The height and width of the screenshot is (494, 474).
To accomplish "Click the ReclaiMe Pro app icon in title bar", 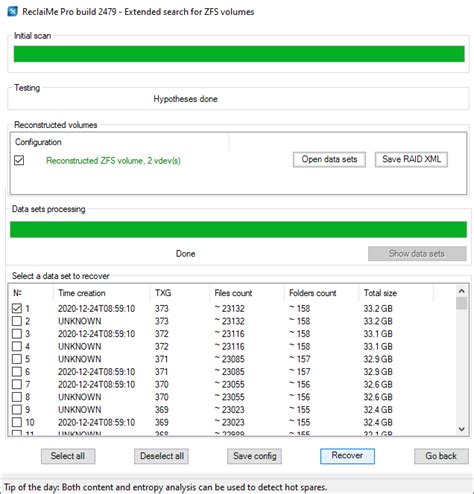I will point(12,12).
